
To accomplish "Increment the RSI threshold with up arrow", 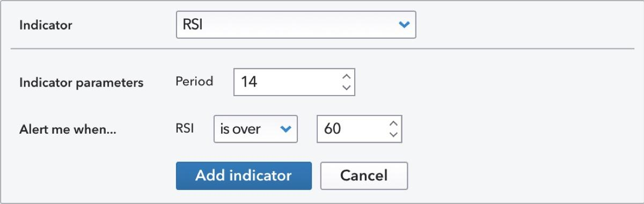I will point(393,124).
